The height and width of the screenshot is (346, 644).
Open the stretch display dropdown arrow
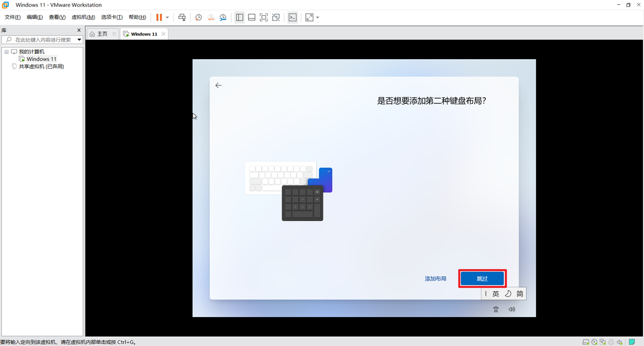pos(318,17)
